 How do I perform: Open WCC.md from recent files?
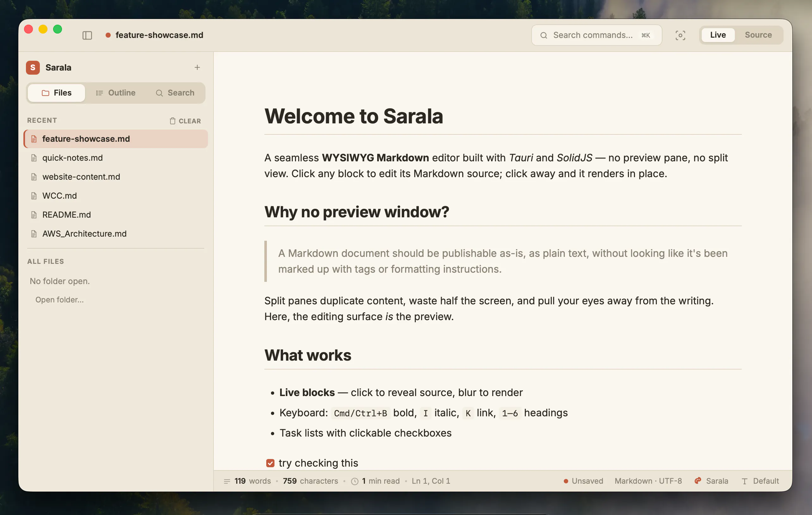click(116, 195)
